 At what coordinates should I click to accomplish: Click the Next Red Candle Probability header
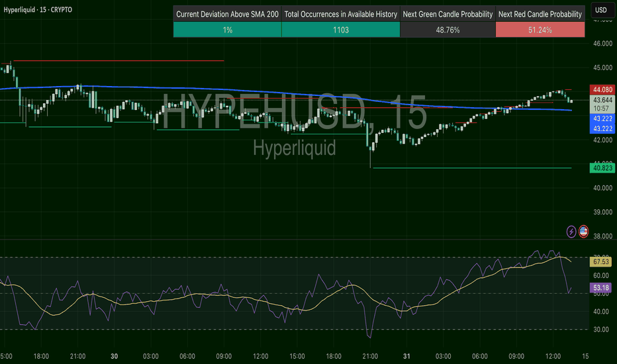tap(540, 14)
